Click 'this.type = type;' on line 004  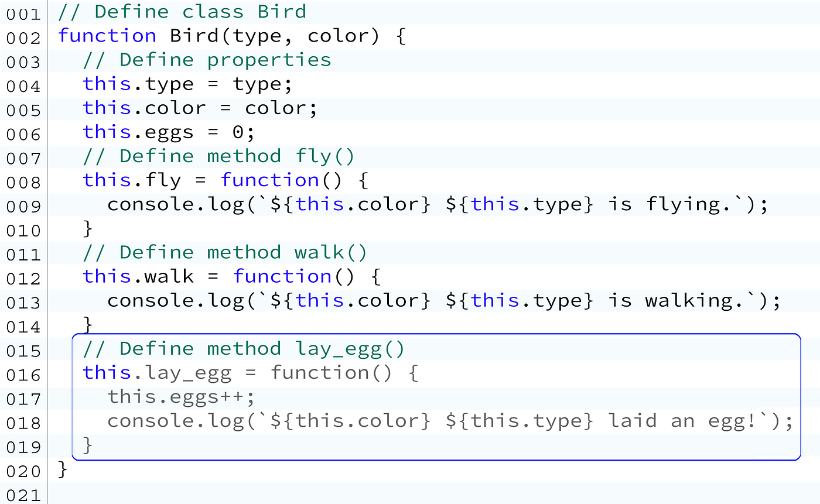pos(187,85)
